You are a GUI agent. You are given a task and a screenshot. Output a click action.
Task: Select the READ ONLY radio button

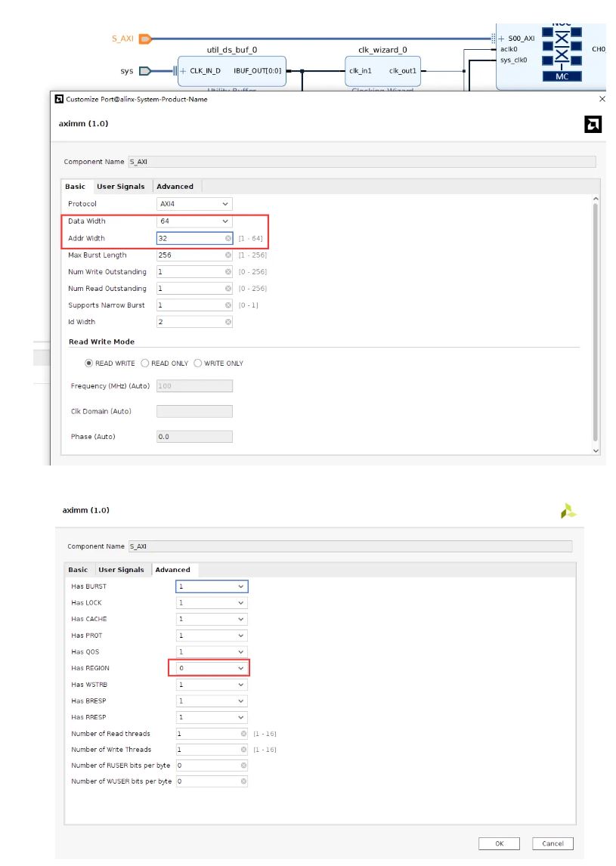145,363
